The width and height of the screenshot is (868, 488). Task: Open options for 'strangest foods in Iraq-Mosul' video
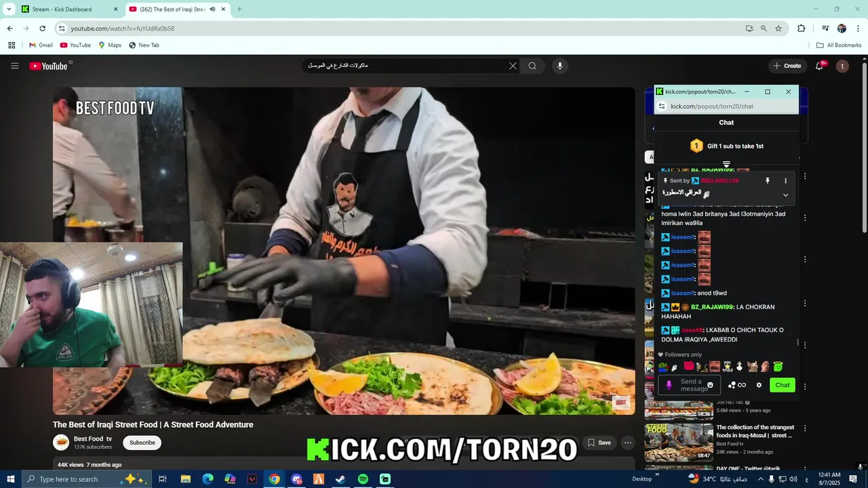tap(805, 428)
